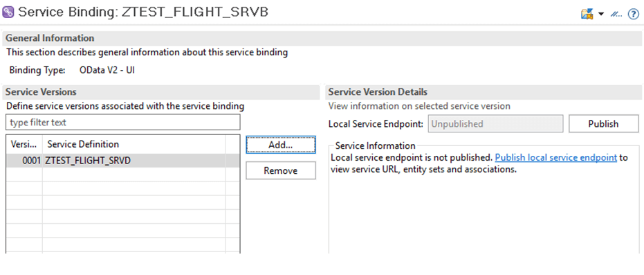
Task: Click the Service Version Details section header
Action: (484, 93)
